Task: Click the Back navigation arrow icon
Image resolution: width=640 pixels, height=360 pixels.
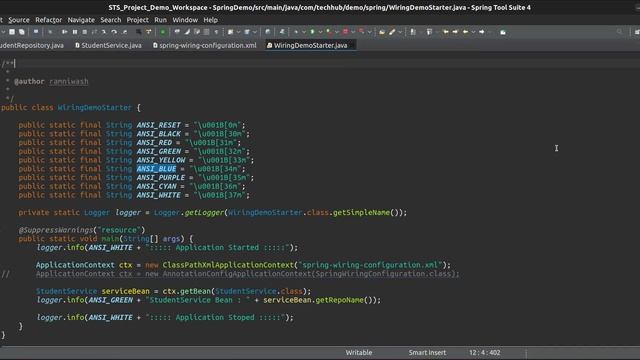Action: pyautogui.click(x=465, y=32)
